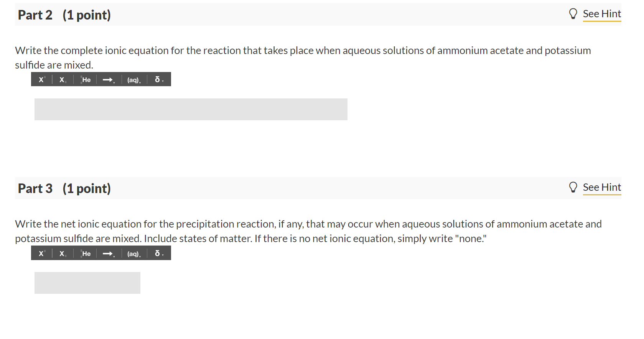Open delta symbol dropdown in Part 3 toolbar

[x=159, y=254]
